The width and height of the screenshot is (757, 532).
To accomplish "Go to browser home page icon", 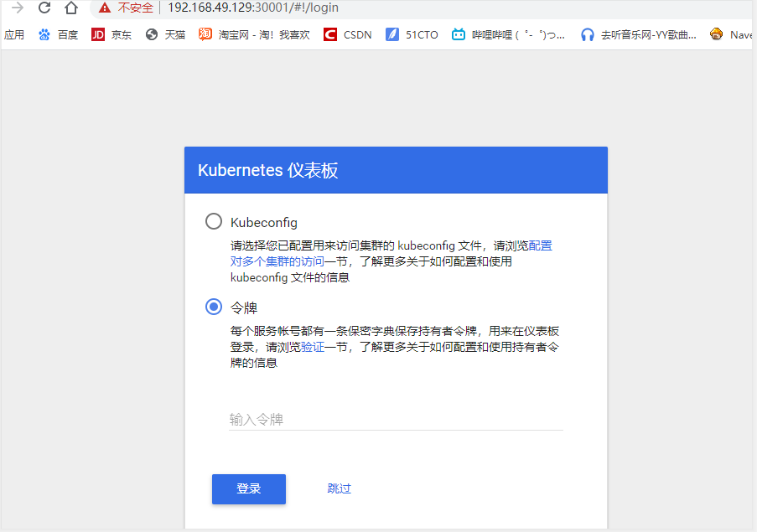I will pos(71,8).
